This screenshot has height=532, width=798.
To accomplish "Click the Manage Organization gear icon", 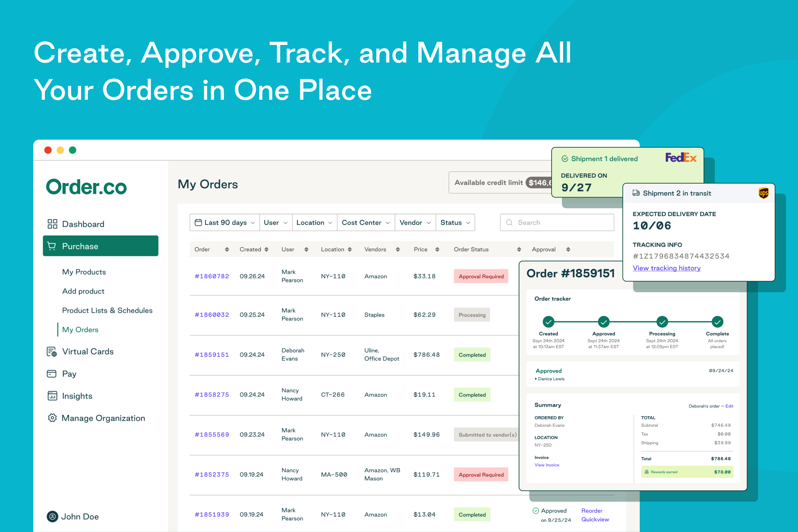I will (52, 418).
